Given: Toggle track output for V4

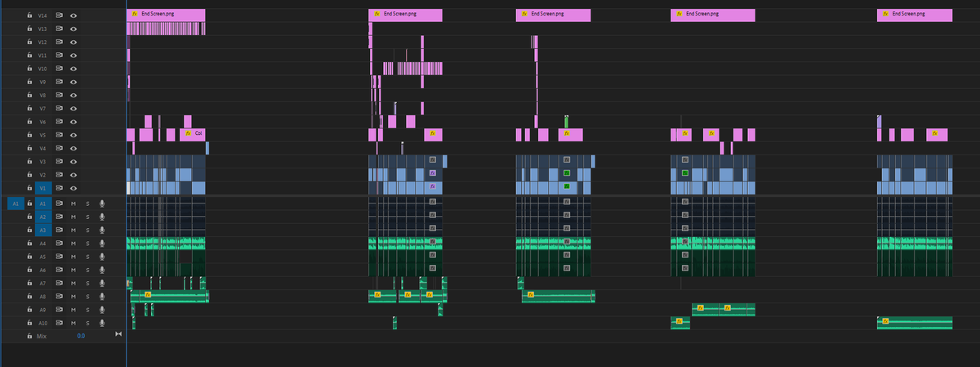Looking at the screenshot, I should click(x=73, y=149).
